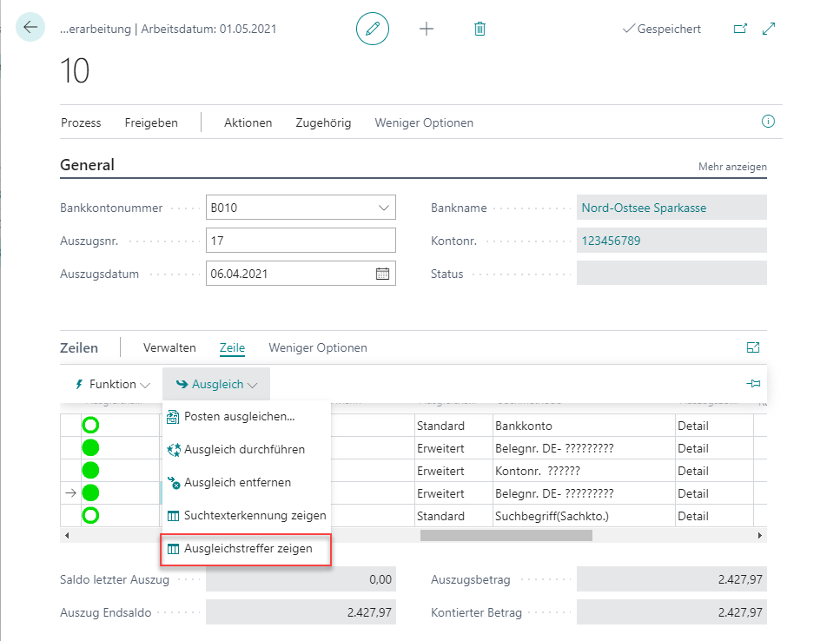This screenshot has width=840, height=641.
Task: Select 'Ausgleich entfernen' menu item
Action: (237, 482)
